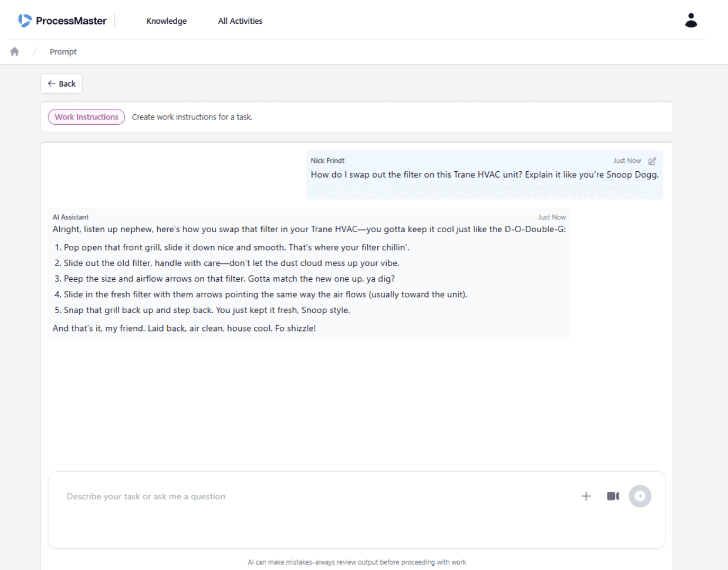Click the 'Alright, listen up nephew' intro line
The width and height of the screenshot is (728, 570).
click(x=309, y=229)
